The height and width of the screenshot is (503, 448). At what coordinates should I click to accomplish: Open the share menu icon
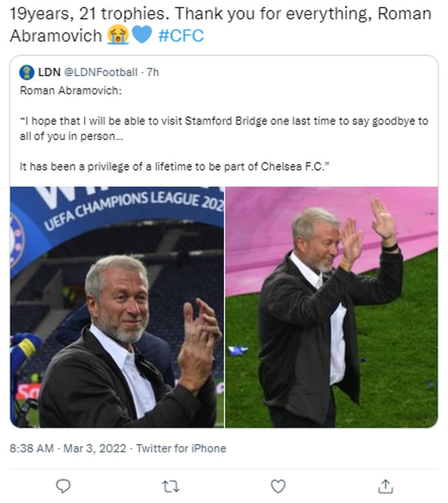pos(385,487)
